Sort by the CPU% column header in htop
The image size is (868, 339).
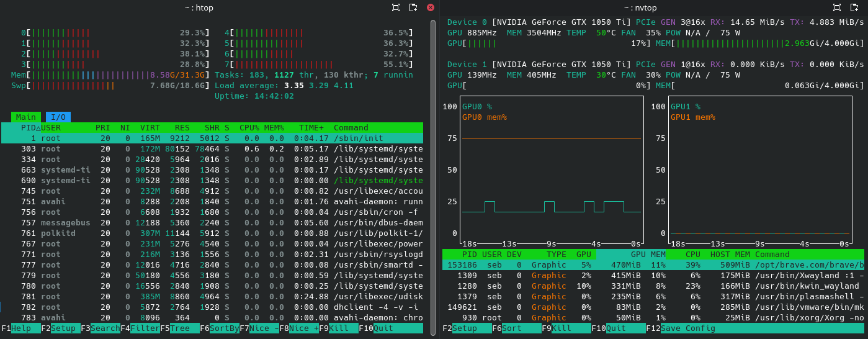pos(249,127)
